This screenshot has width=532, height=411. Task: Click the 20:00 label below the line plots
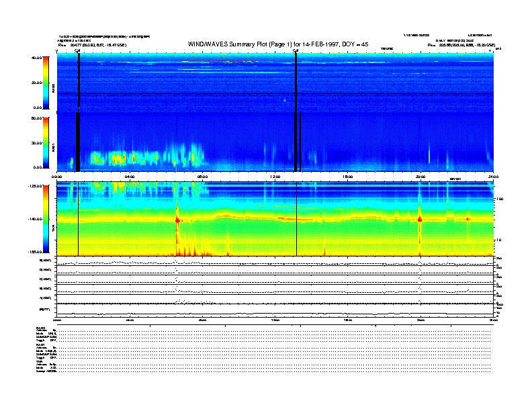[x=420, y=320]
